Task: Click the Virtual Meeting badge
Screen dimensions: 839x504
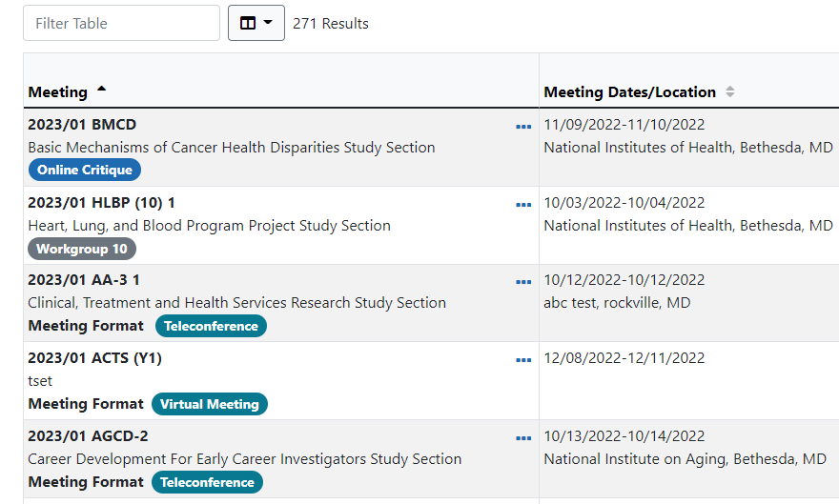Action: pyautogui.click(x=210, y=404)
